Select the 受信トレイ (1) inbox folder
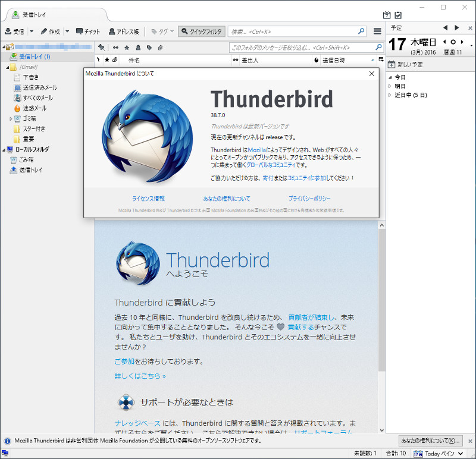The height and width of the screenshot is (459, 476). tap(35, 56)
